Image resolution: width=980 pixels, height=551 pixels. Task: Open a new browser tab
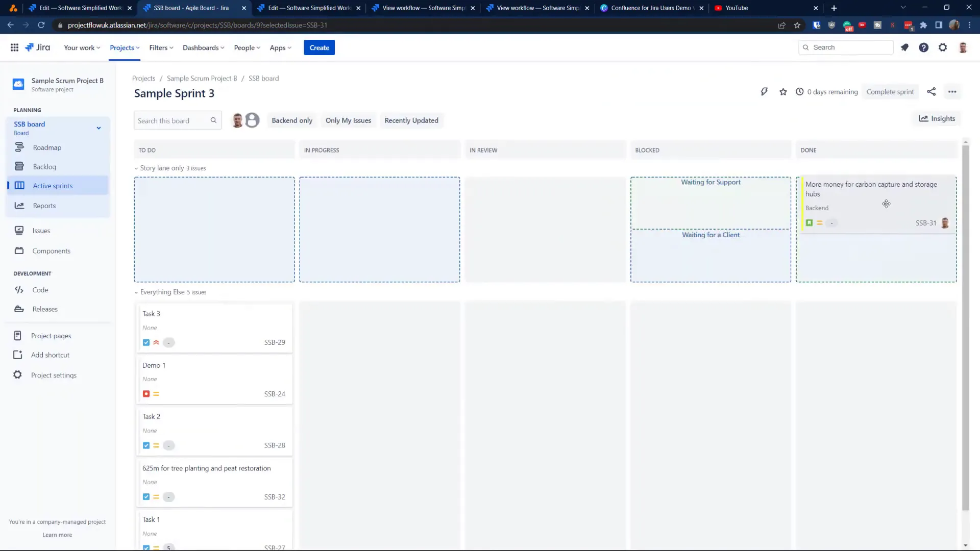point(834,8)
